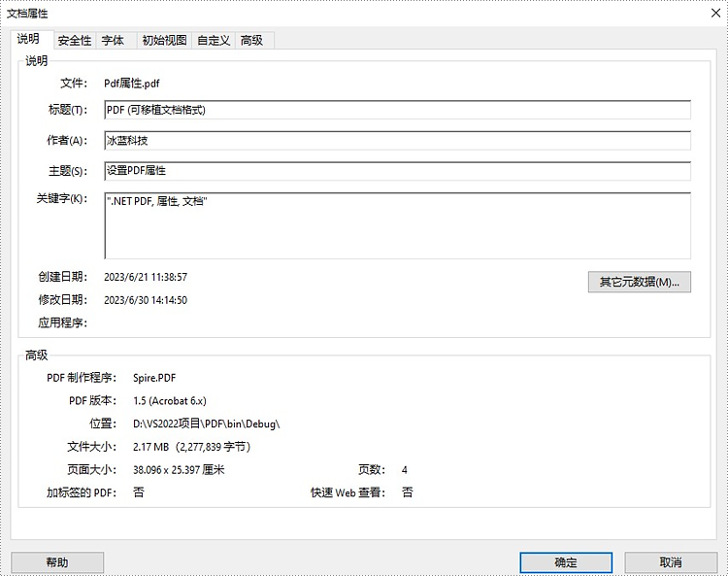Switch to the 初始视图 tab
Viewport: 728px width, 576px height.
tap(164, 41)
